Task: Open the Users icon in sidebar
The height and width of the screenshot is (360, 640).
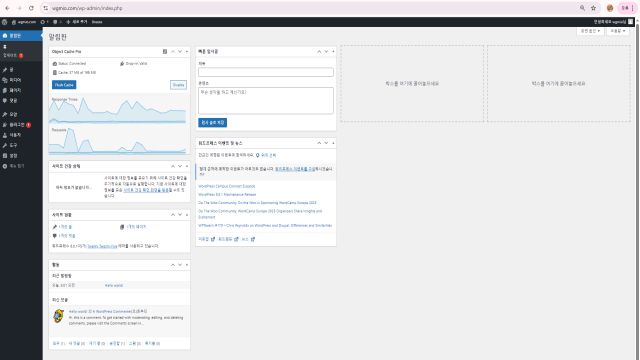Action: 5,135
